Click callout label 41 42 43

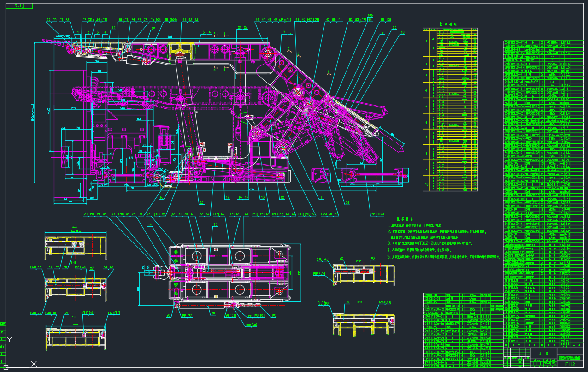pyautogui.click(x=190, y=20)
